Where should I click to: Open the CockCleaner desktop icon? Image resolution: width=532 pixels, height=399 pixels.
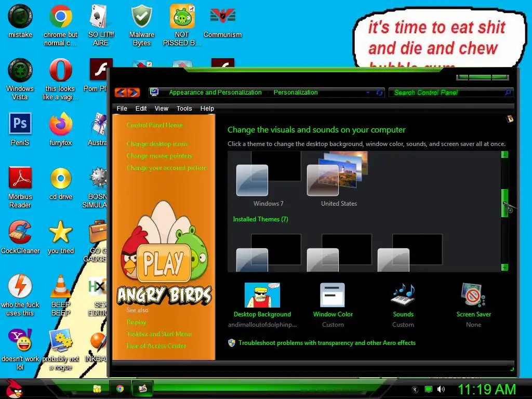20,237
